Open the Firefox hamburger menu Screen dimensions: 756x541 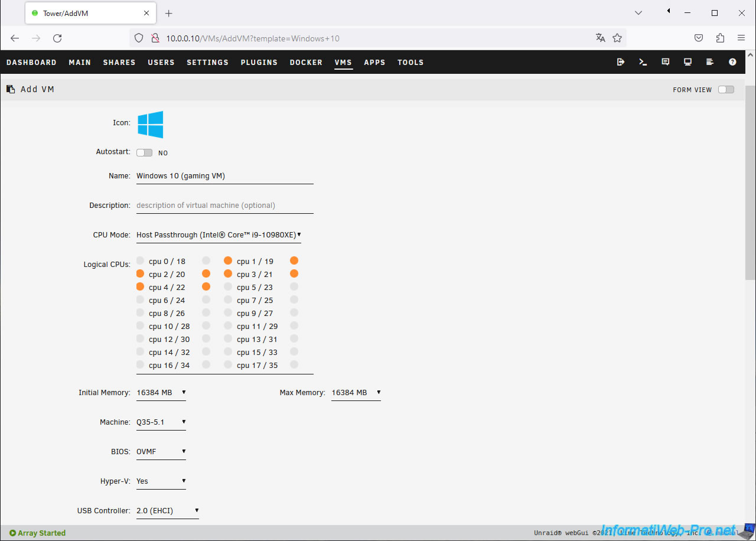click(741, 38)
